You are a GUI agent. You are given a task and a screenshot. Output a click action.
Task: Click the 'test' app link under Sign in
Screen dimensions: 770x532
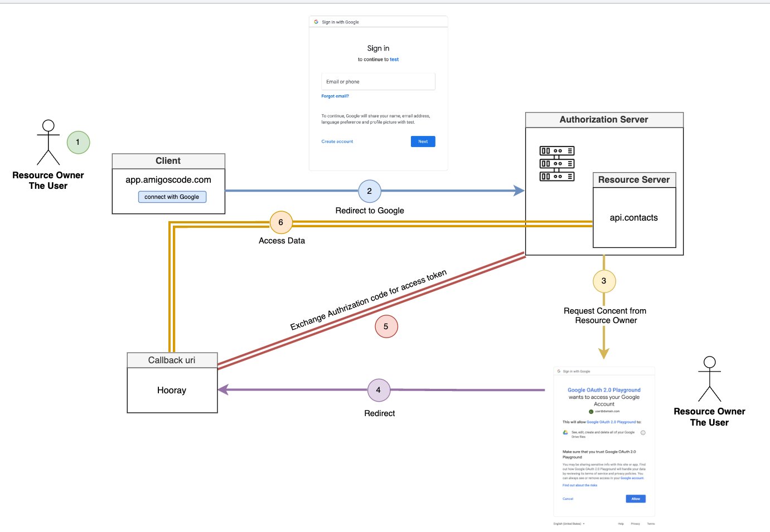394,59
